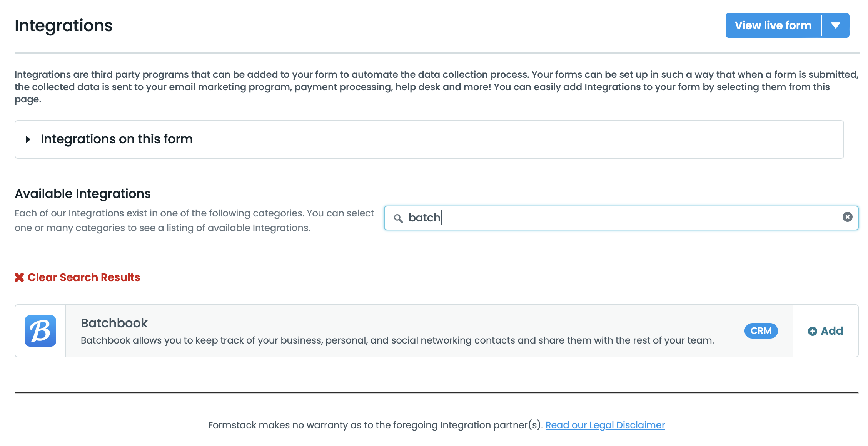Select the Batchbook integration title

pos(114,323)
